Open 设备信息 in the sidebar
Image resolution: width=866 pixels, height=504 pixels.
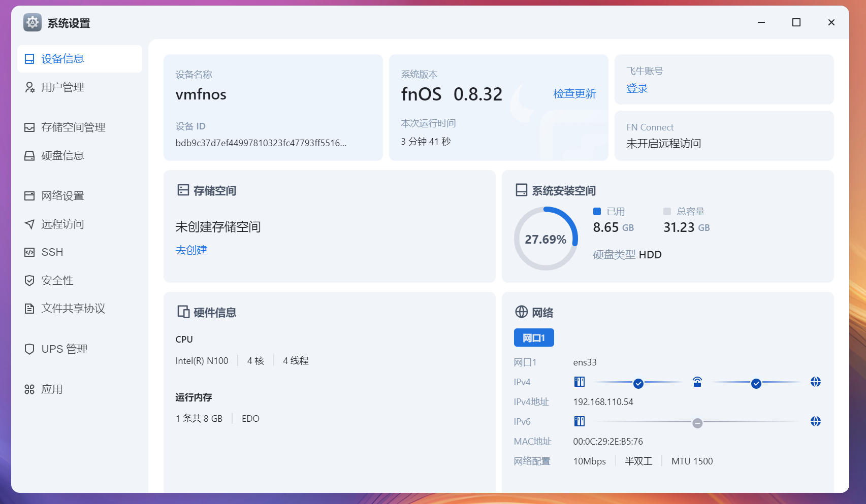80,59
